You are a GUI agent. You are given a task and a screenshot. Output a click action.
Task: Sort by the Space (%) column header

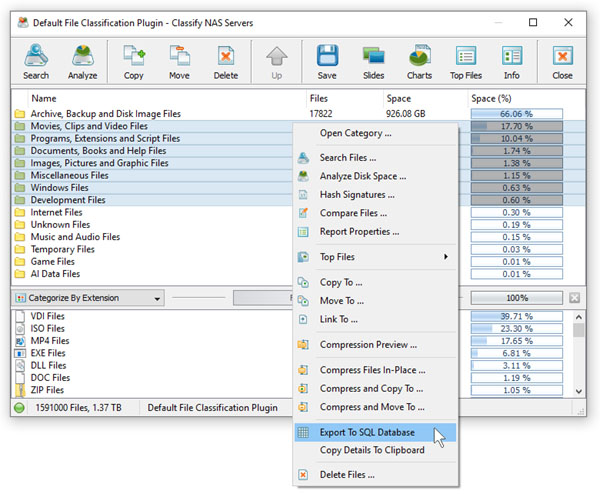click(526, 99)
